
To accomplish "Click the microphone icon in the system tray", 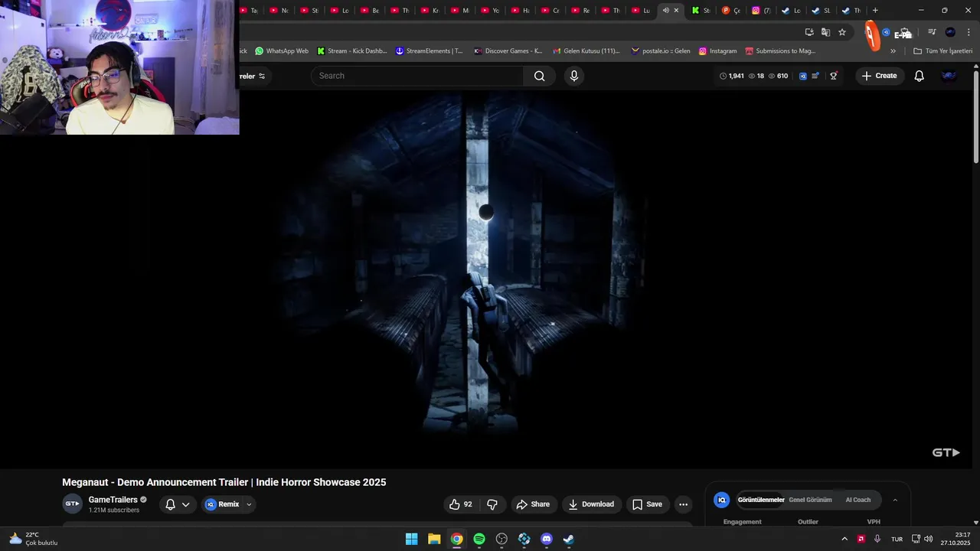I will pyautogui.click(x=877, y=539).
